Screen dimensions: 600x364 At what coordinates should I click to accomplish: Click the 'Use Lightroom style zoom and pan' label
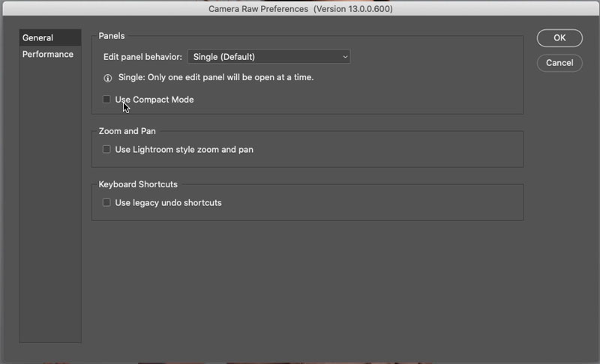pos(184,150)
